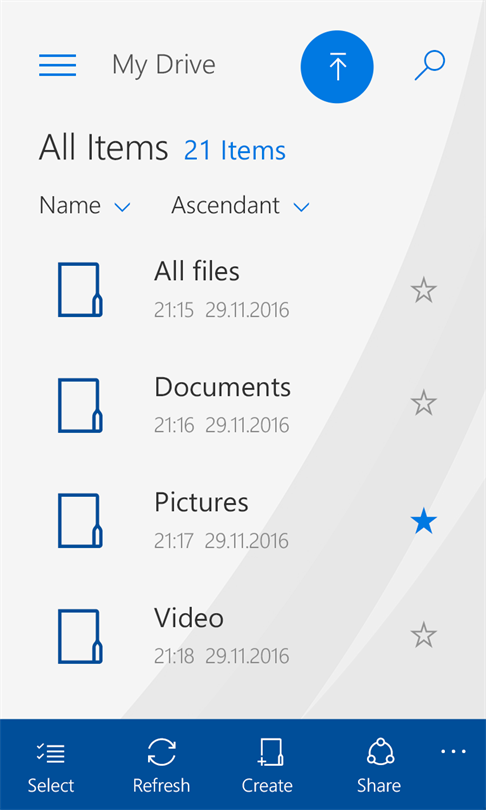Toggle the star for Documents folder
The image size is (486, 810).
tap(424, 403)
